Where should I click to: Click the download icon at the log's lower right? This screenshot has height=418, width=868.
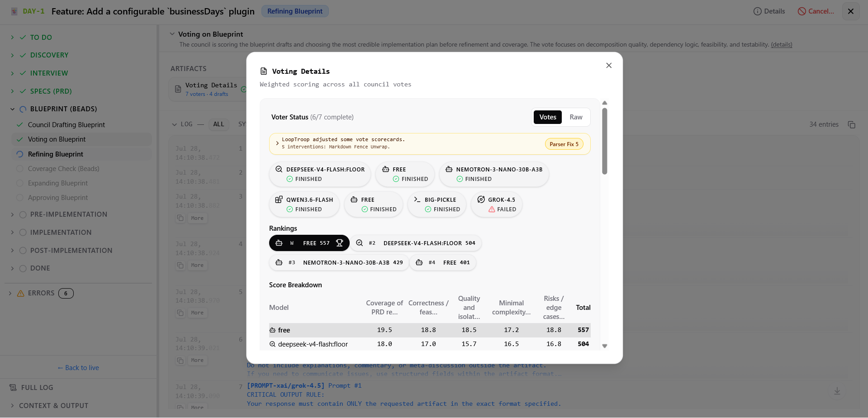(837, 391)
